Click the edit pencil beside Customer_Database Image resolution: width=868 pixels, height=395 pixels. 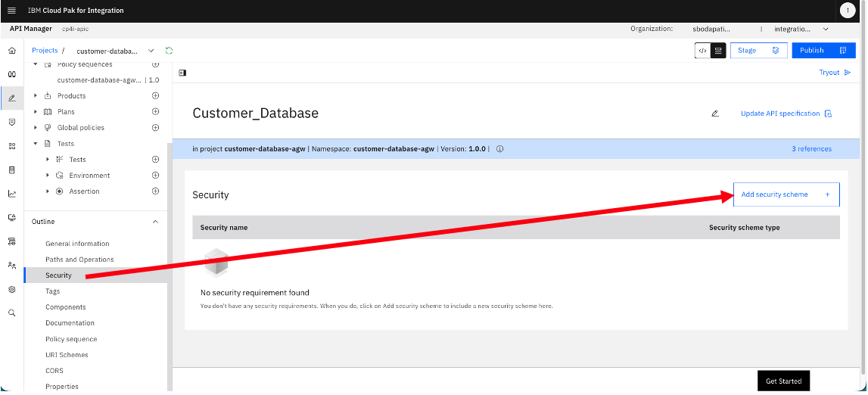pyautogui.click(x=714, y=114)
